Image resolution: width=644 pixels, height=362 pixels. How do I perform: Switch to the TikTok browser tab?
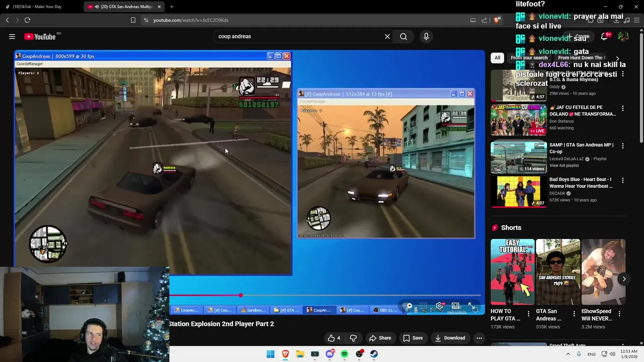point(41,7)
